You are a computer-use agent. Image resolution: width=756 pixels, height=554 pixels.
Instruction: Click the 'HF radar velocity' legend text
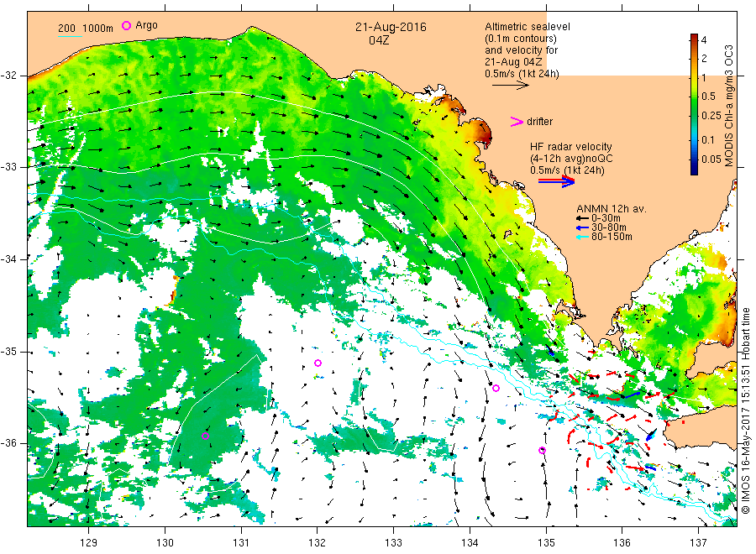571,146
